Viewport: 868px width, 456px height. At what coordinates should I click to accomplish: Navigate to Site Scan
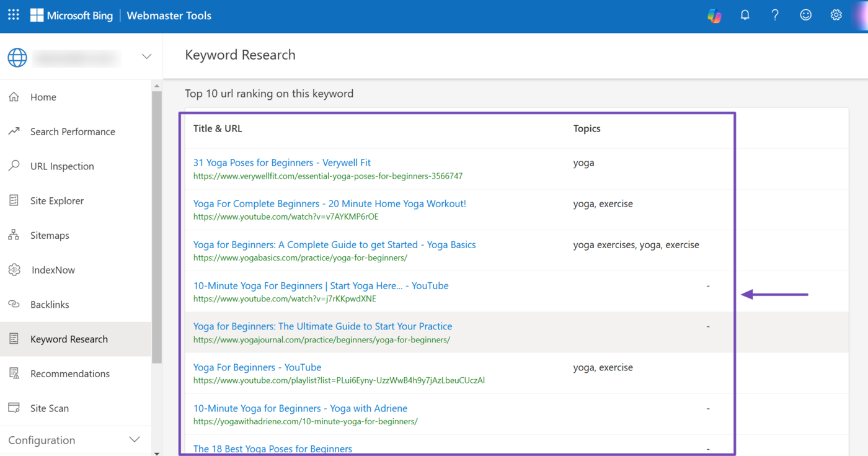(50, 408)
